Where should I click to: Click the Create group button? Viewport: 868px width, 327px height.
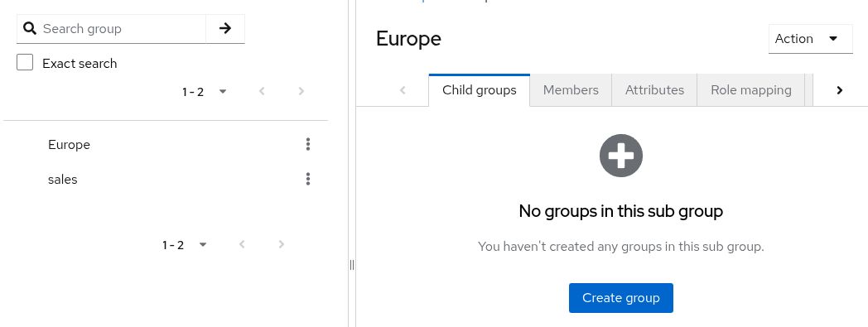(621, 298)
